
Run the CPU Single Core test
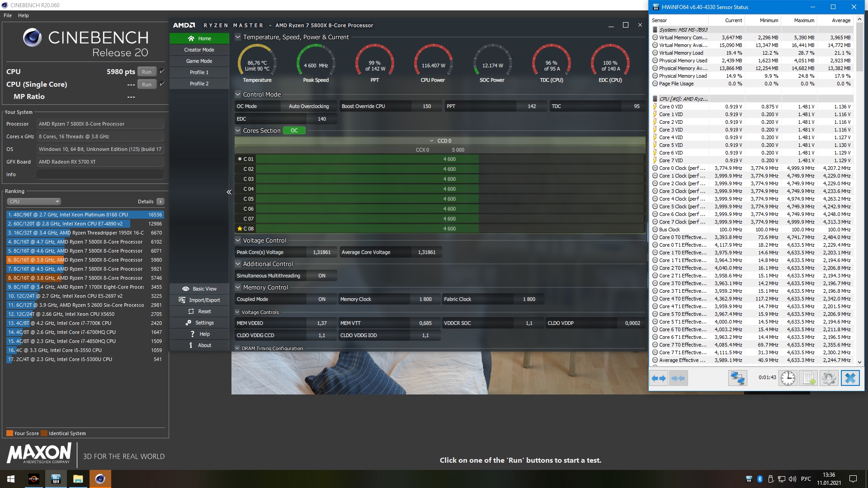(x=146, y=84)
